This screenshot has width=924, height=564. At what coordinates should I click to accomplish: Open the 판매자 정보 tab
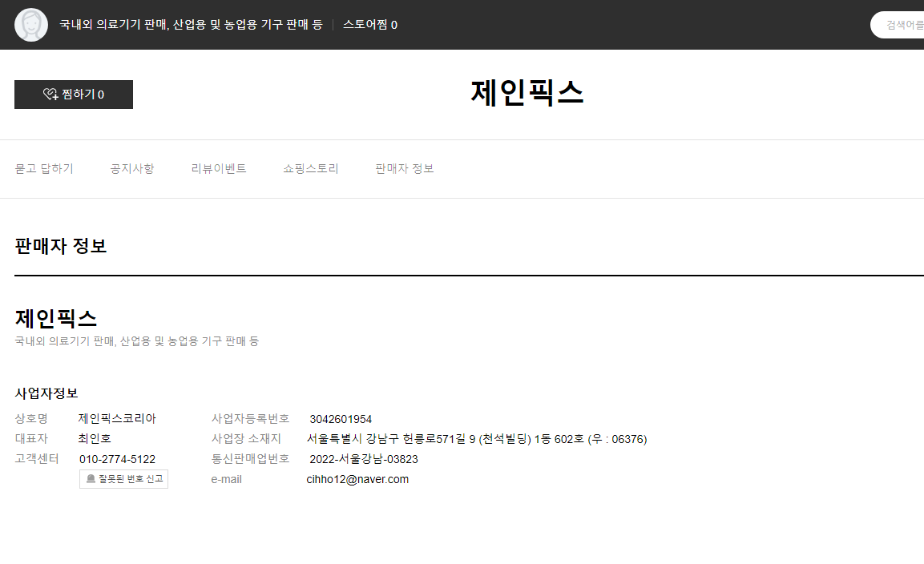[x=405, y=169]
